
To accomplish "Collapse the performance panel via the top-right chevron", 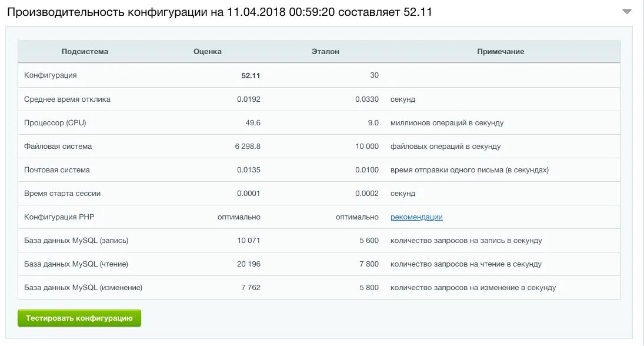I will tap(627, 10).
